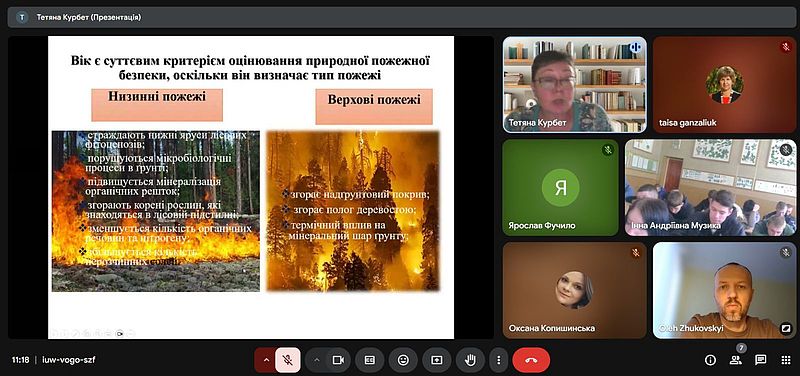Click the Оксана Копишинська participant tile
This screenshot has width=800, height=376.
(x=574, y=290)
